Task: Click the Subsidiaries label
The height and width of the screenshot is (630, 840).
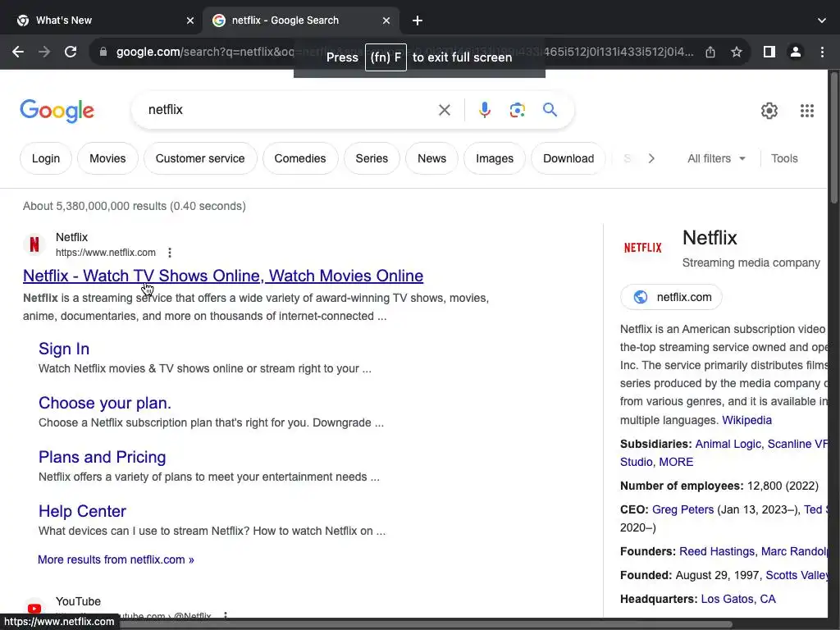Action: (x=655, y=444)
